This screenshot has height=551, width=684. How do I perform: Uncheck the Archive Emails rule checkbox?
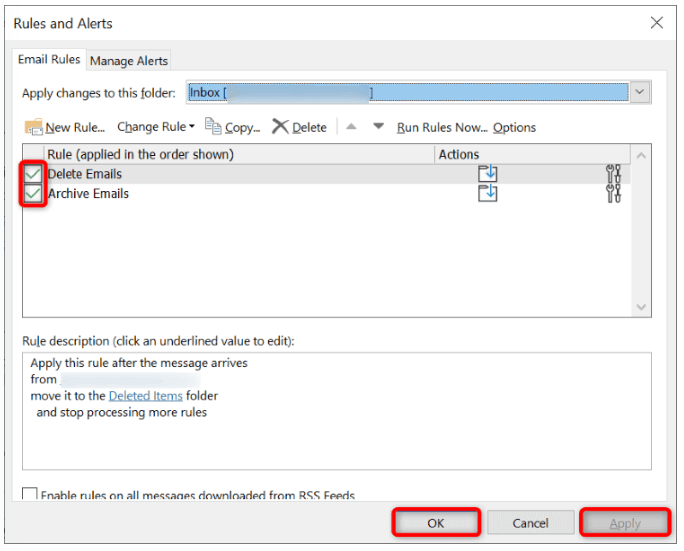(x=33, y=193)
